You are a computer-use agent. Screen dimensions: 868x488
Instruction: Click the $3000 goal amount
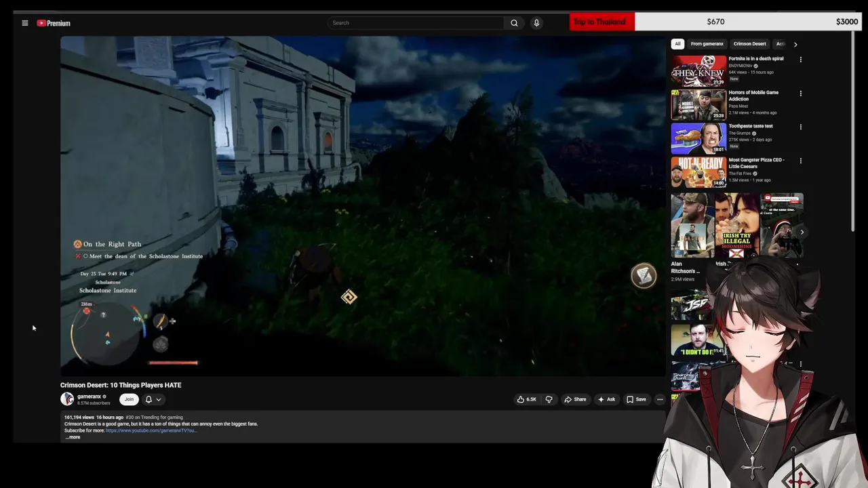[847, 22]
